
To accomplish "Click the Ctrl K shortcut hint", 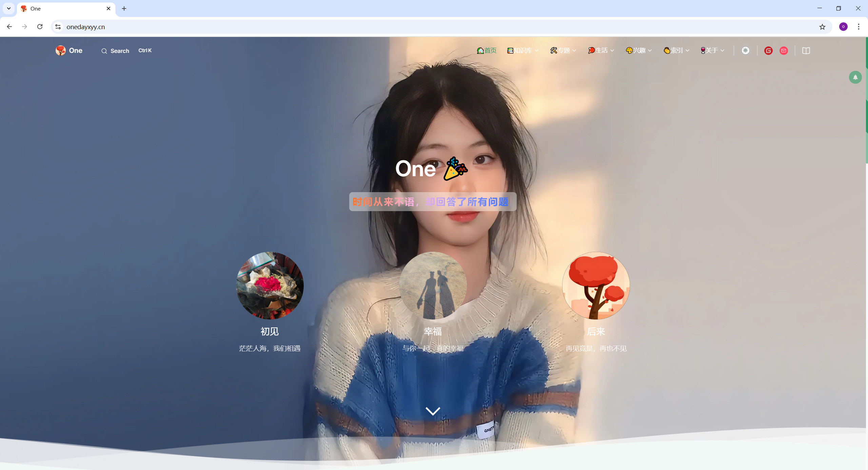I will 145,50.
